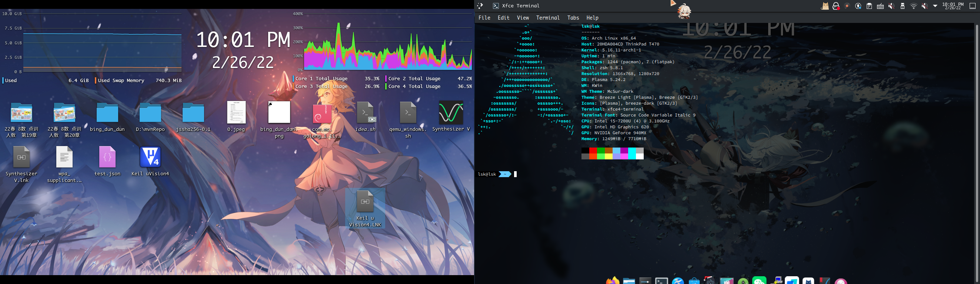980x284 pixels.
Task: Click the 'Core 2 Total Usage' legend entry
Action: click(414, 79)
